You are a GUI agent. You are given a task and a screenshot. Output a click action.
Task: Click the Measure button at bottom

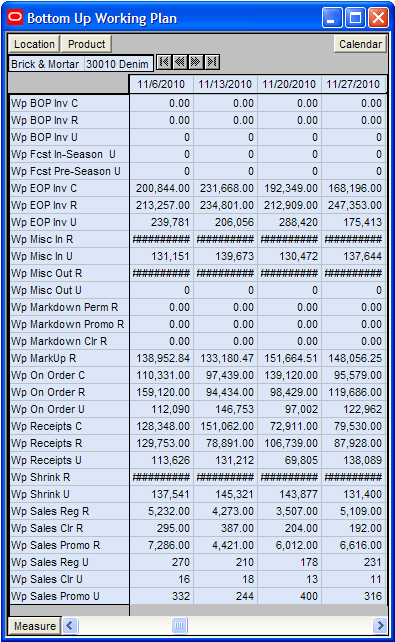pos(35,626)
